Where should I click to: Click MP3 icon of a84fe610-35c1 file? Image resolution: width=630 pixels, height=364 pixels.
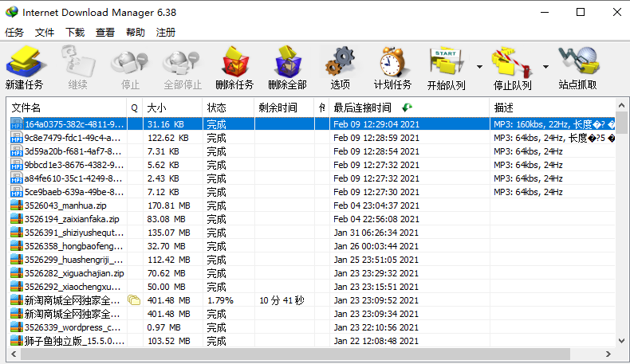point(17,178)
